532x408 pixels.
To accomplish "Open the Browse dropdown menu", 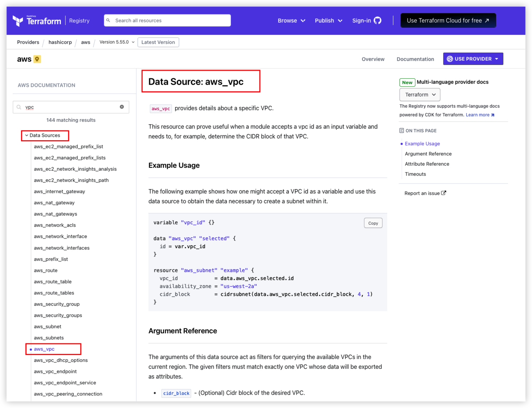I will [291, 21].
